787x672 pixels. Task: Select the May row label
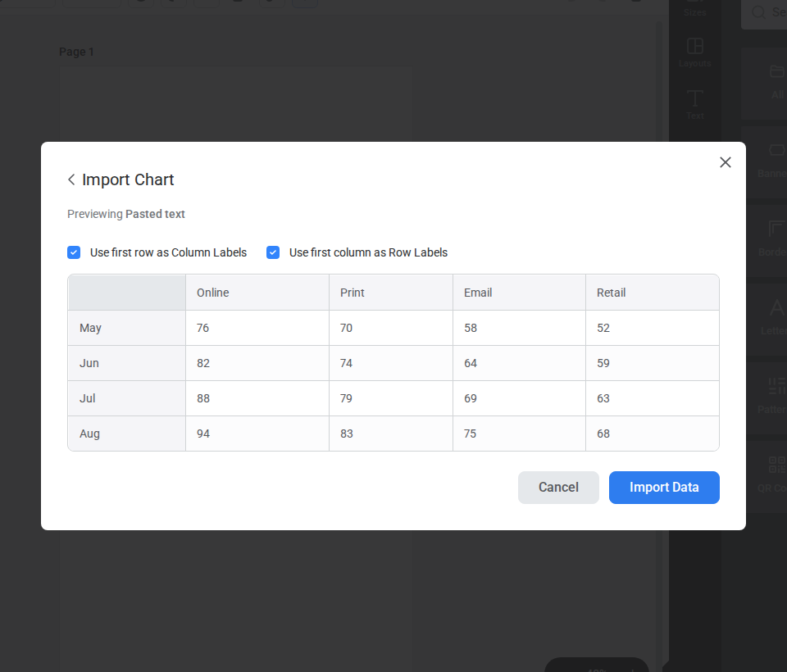click(x=127, y=328)
